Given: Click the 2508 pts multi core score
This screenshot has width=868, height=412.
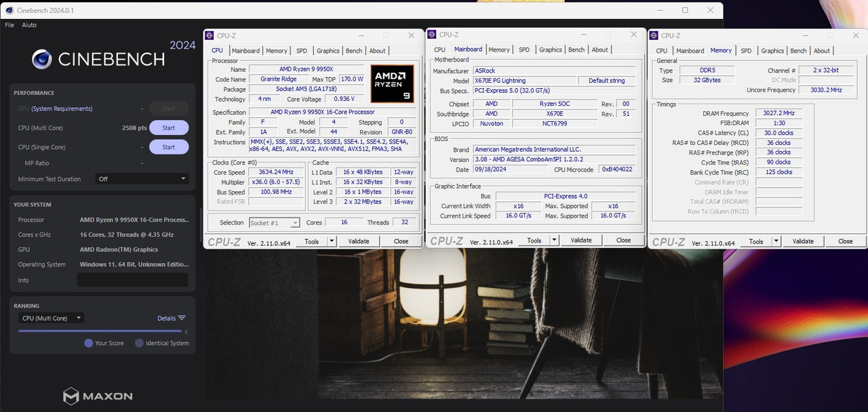Looking at the screenshot, I should pos(134,128).
